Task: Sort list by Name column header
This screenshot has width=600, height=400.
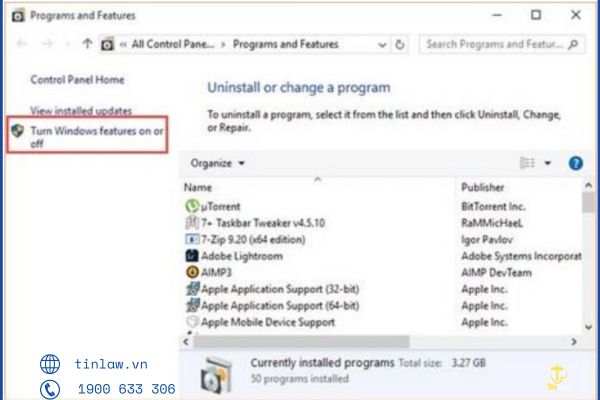Action: pos(198,187)
